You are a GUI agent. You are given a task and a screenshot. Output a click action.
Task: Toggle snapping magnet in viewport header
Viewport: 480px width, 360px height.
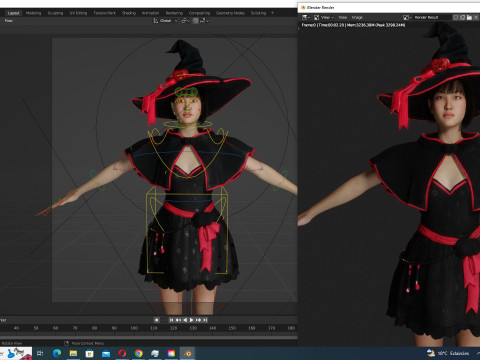[x=196, y=21]
